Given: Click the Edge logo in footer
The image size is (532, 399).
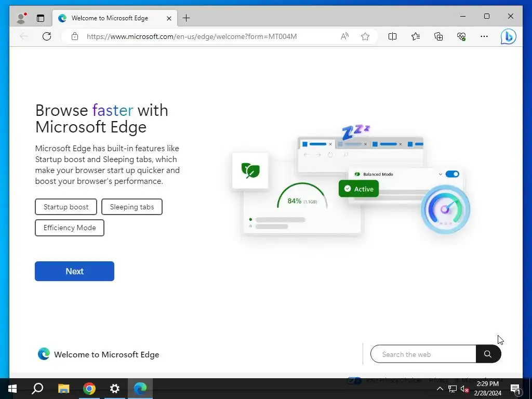Looking at the screenshot, I should tap(44, 354).
